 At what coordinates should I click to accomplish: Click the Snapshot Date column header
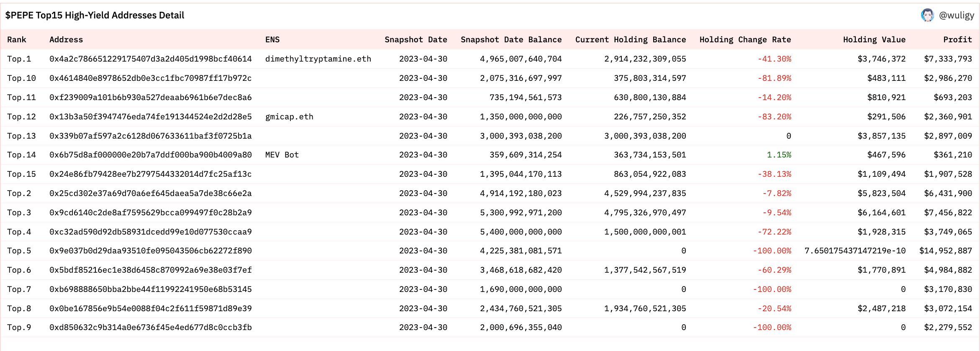point(416,40)
